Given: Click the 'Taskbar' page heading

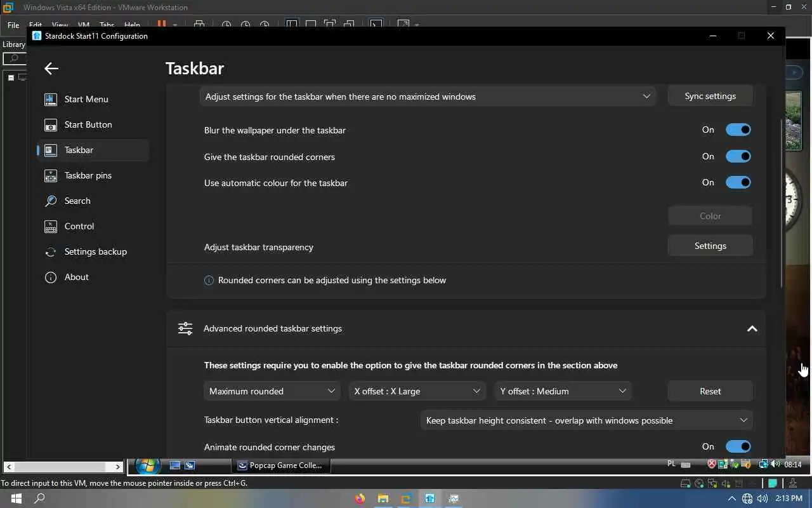Looking at the screenshot, I should [x=195, y=69].
